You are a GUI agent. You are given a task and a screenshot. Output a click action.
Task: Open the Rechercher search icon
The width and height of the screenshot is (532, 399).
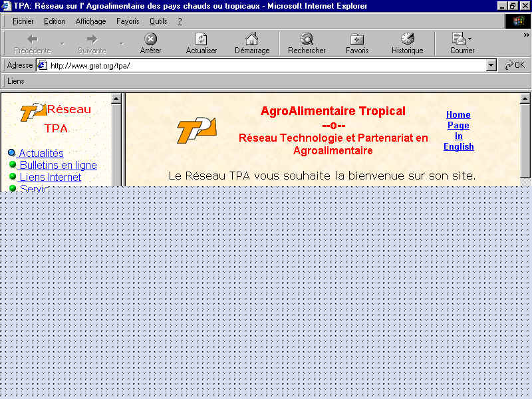[x=307, y=39]
